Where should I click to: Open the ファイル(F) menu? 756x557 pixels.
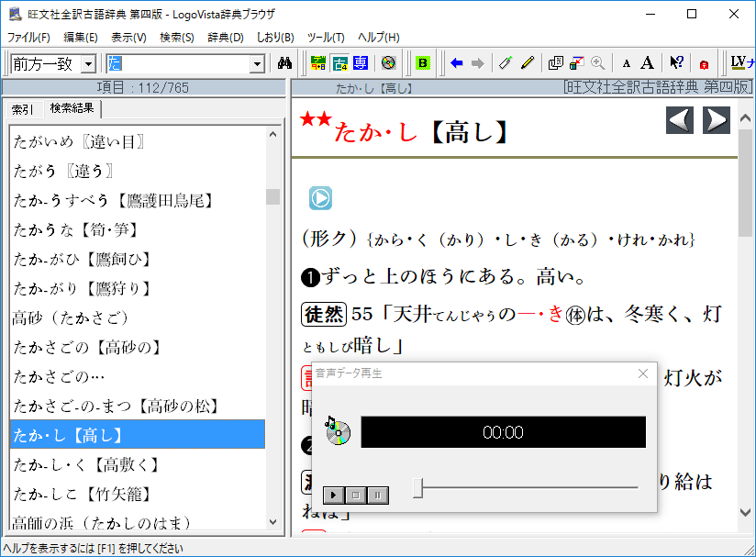tap(29, 37)
